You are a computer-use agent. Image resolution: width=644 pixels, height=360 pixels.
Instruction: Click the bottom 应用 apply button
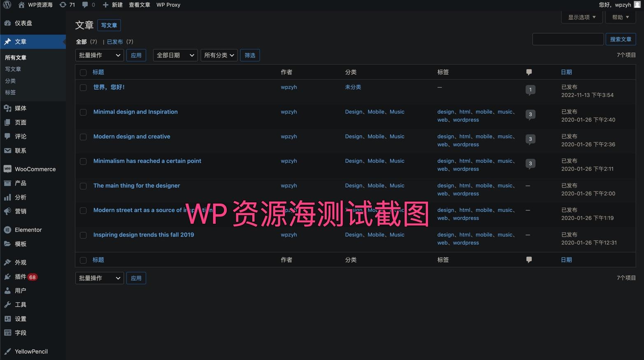coord(136,278)
